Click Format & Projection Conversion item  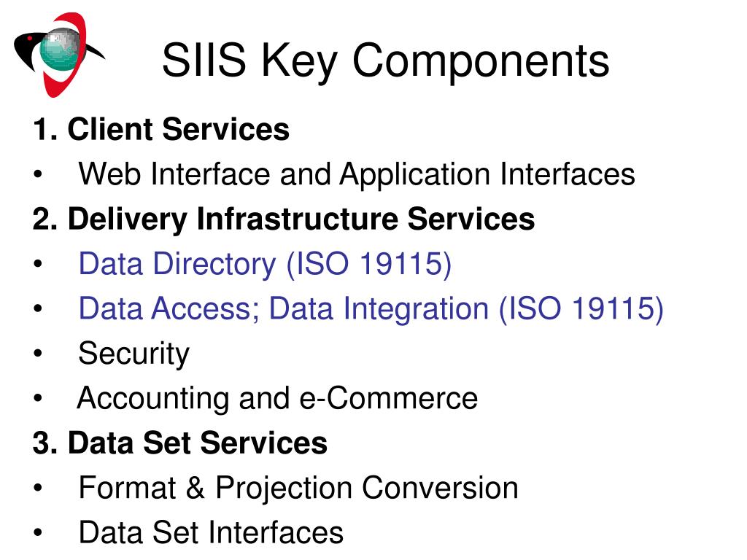point(298,488)
